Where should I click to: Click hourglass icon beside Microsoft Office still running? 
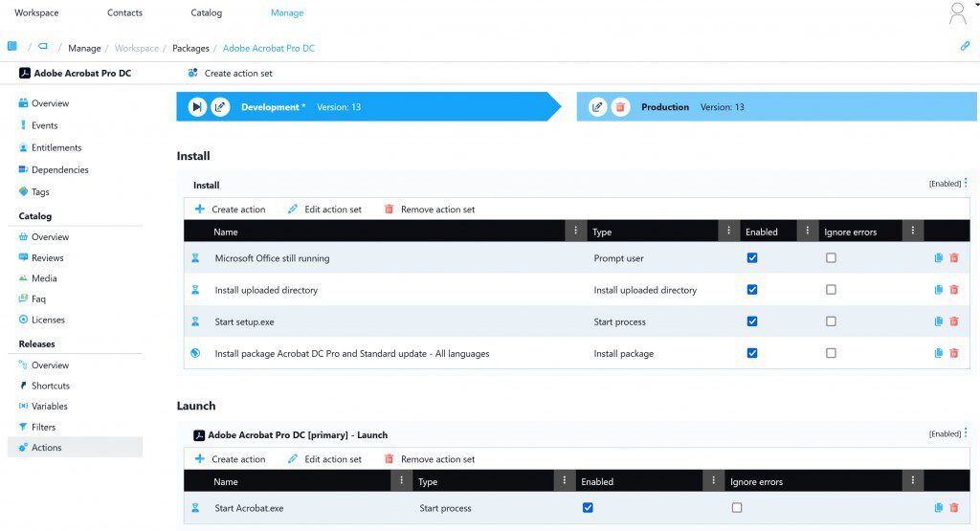[195, 257]
